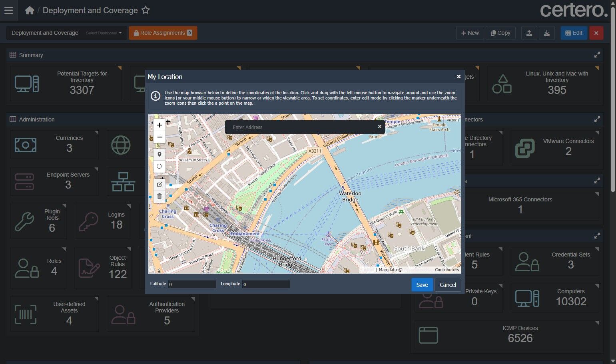Expand the panel containing Credential Sets
Viewport: 616px width, 364px height.
tap(597, 236)
